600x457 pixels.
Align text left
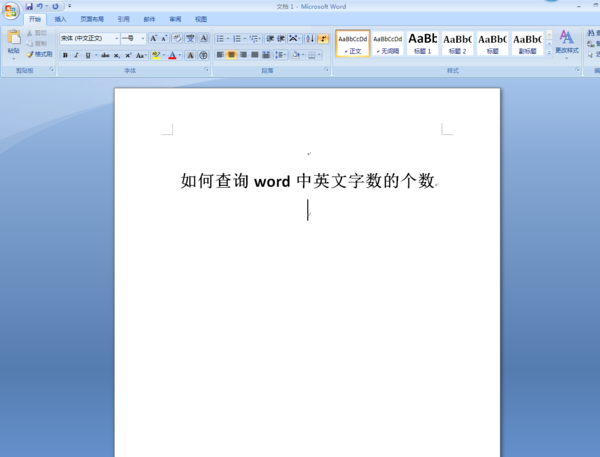click(x=220, y=55)
